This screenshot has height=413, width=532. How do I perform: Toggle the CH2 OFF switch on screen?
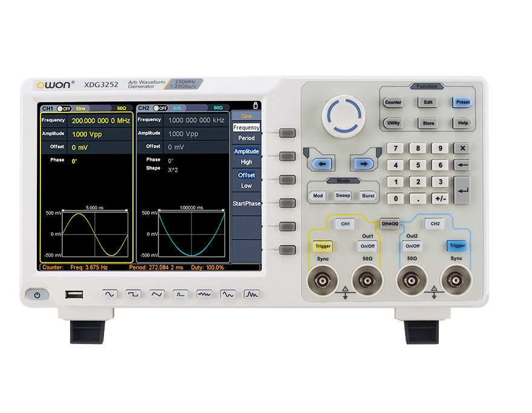(160, 108)
